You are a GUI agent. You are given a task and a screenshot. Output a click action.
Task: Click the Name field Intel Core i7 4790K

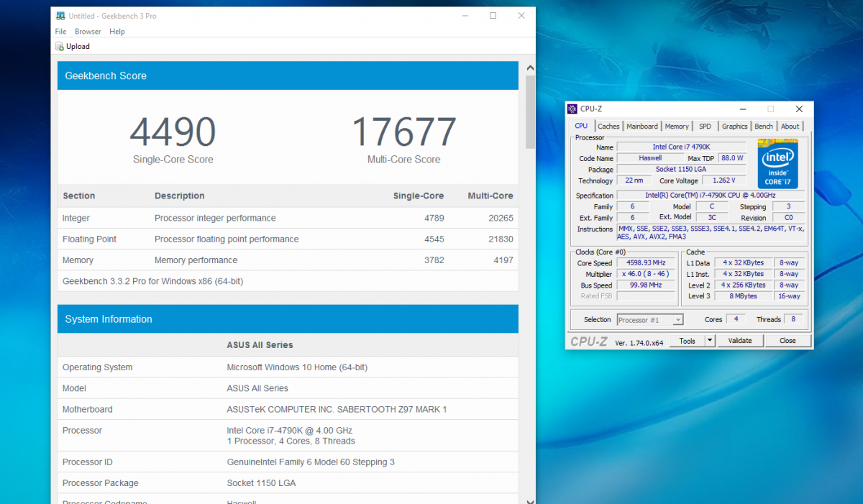pos(681,147)
